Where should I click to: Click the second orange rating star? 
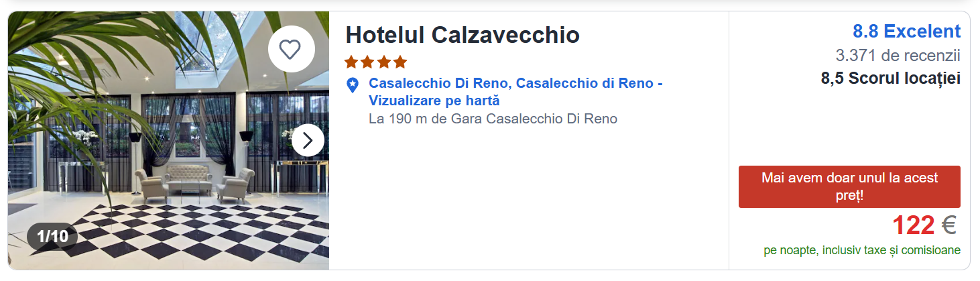tap(367, 62)
